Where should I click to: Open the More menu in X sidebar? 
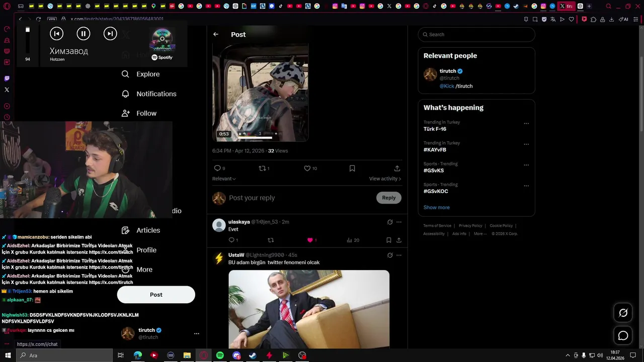pos(137,269)
